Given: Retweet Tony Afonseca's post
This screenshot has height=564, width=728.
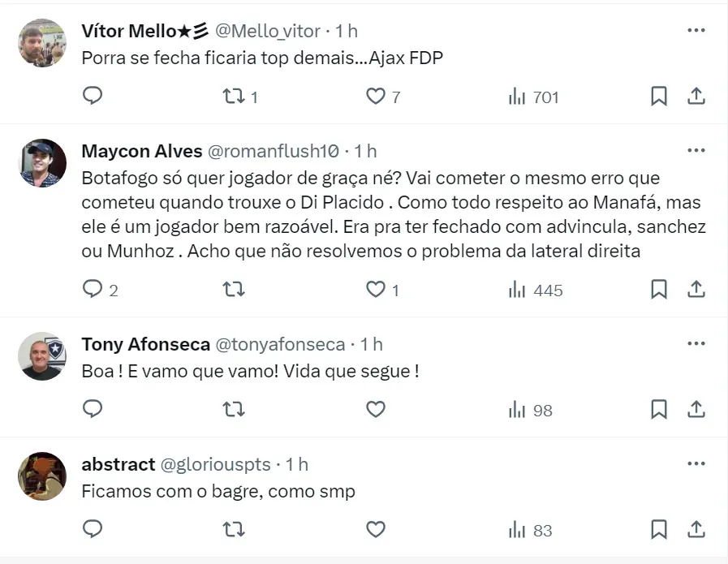Looking at the screenshot, I should [234, 409].
